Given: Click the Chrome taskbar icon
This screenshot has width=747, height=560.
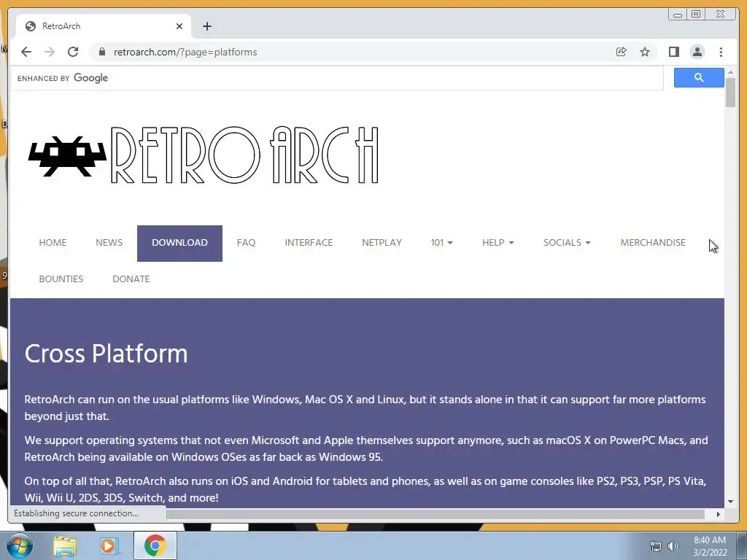Looking at the screenshot, I should click(155, 545).
